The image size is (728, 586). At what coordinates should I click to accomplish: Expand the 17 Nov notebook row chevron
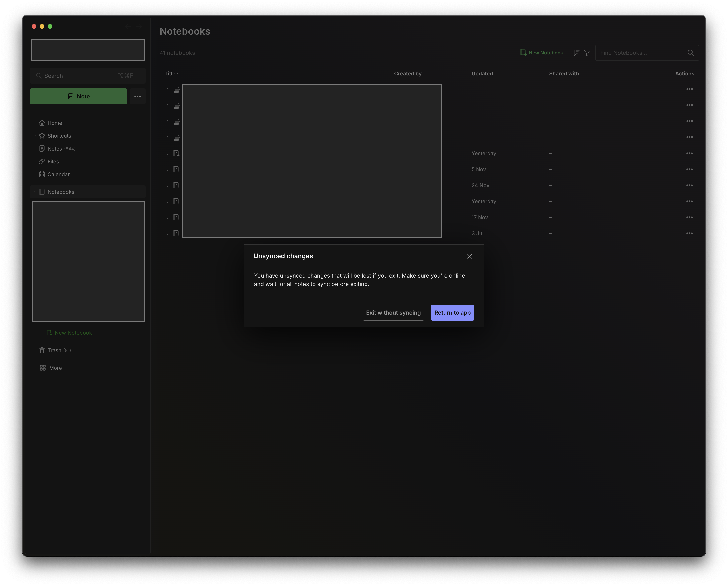click(167, 218)
